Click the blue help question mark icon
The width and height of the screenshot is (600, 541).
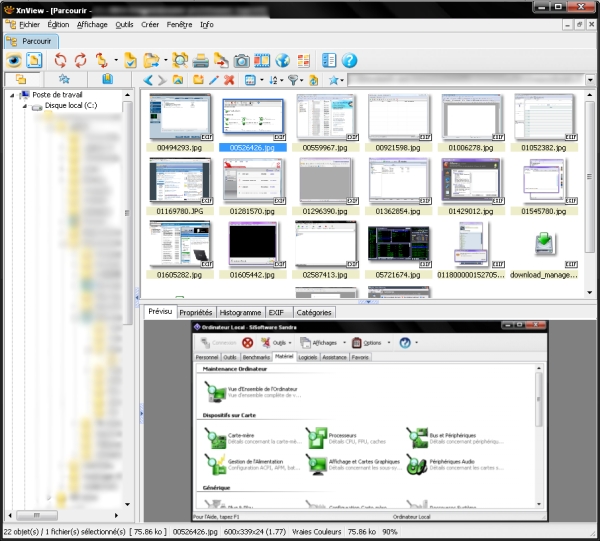coord(350,60)
